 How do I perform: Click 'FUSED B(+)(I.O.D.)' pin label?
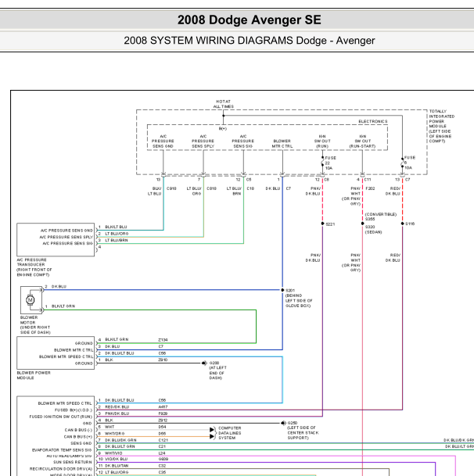74,410
